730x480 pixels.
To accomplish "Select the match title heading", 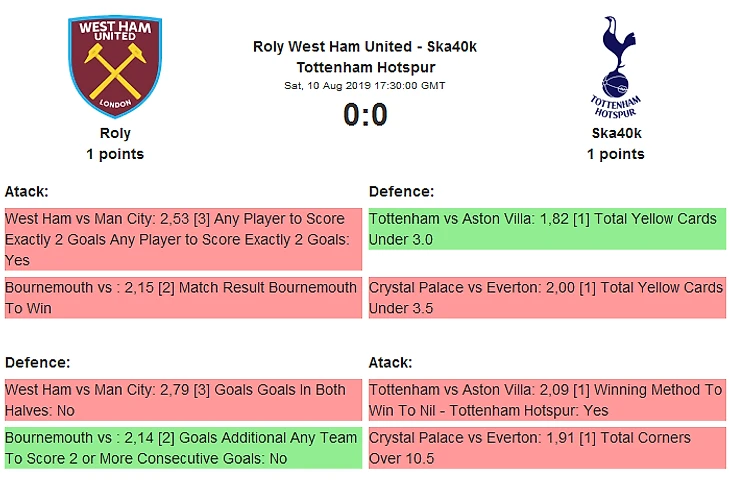I will 365,57.
